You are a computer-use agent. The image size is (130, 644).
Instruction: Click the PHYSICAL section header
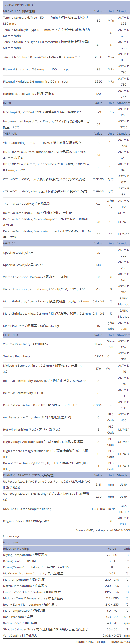coord(10,243)
